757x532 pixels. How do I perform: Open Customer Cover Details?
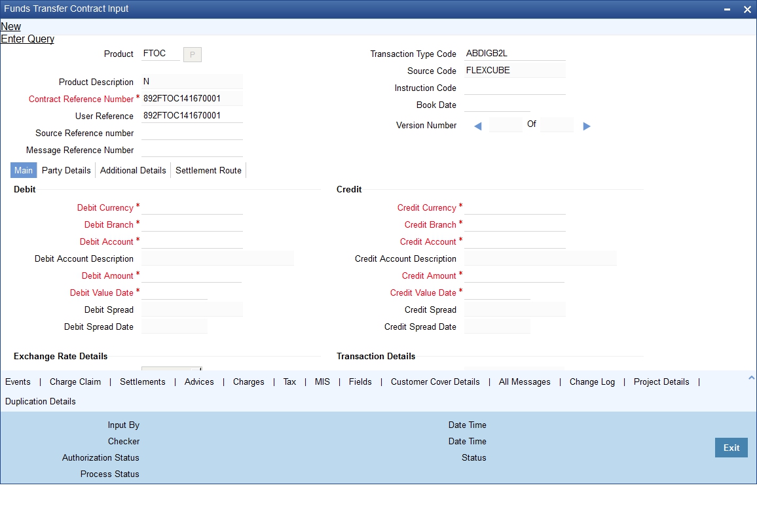tap(435, 382)
